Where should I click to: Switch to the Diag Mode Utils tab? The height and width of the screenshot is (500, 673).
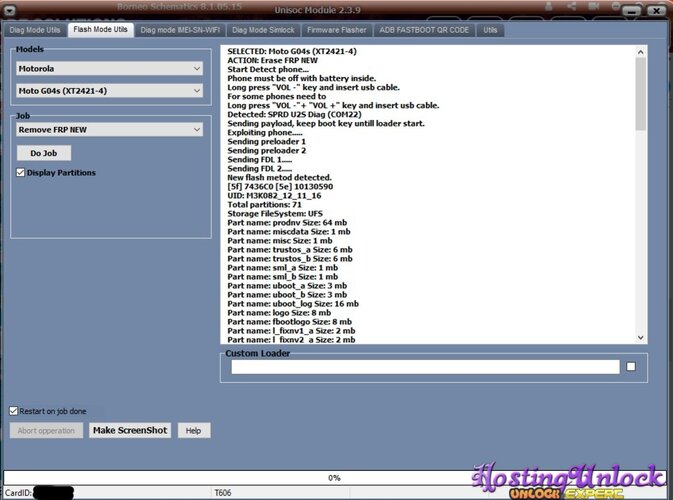point(35,30)
